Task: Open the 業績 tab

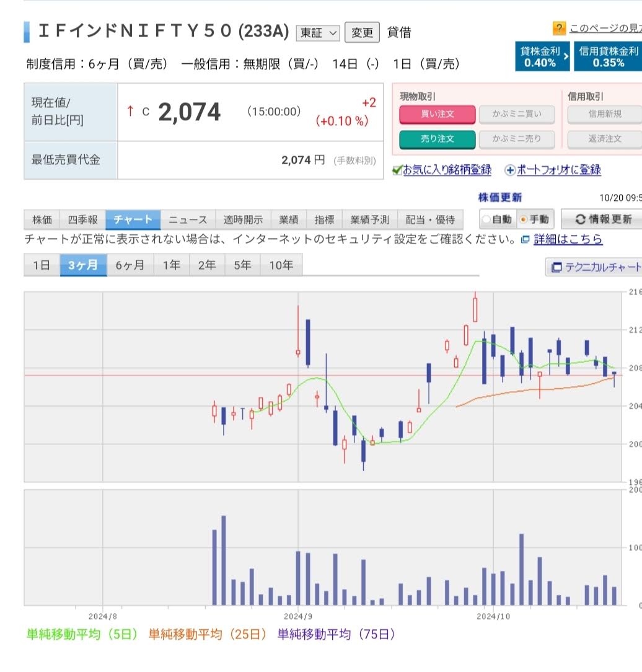Action: (x=289, y=220)
